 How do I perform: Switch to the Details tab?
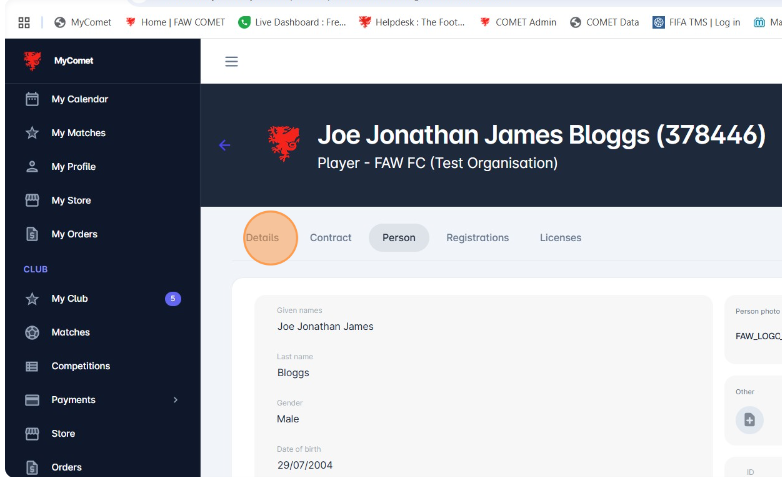pos(262,238)
